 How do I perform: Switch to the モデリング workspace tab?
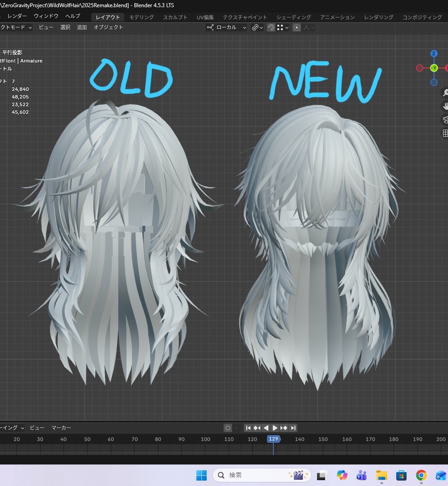pos(141,18)
